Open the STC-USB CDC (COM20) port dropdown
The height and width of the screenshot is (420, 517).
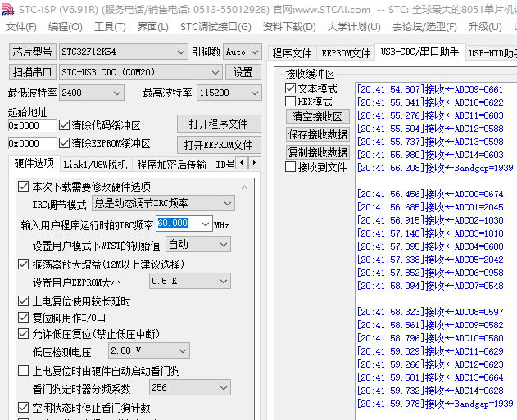141,72
